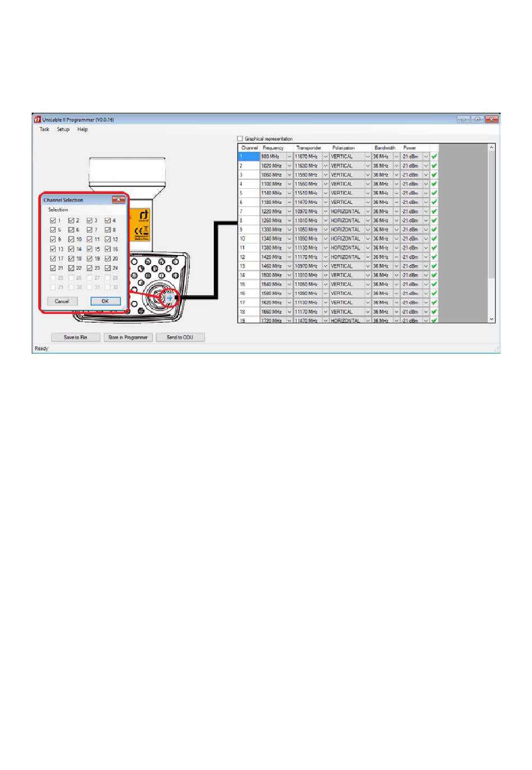Click the Channel column header
The width and height of the screenshot is (532, 770).
coord(249,148)
